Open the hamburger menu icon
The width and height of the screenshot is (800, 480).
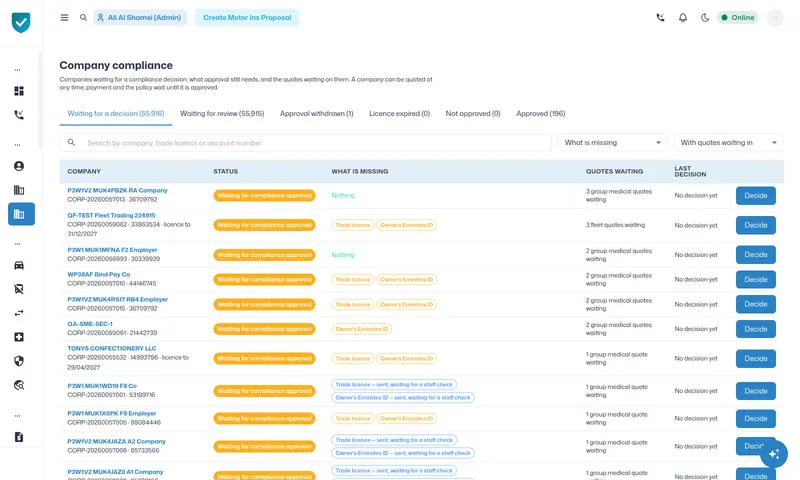click(64, 17)
